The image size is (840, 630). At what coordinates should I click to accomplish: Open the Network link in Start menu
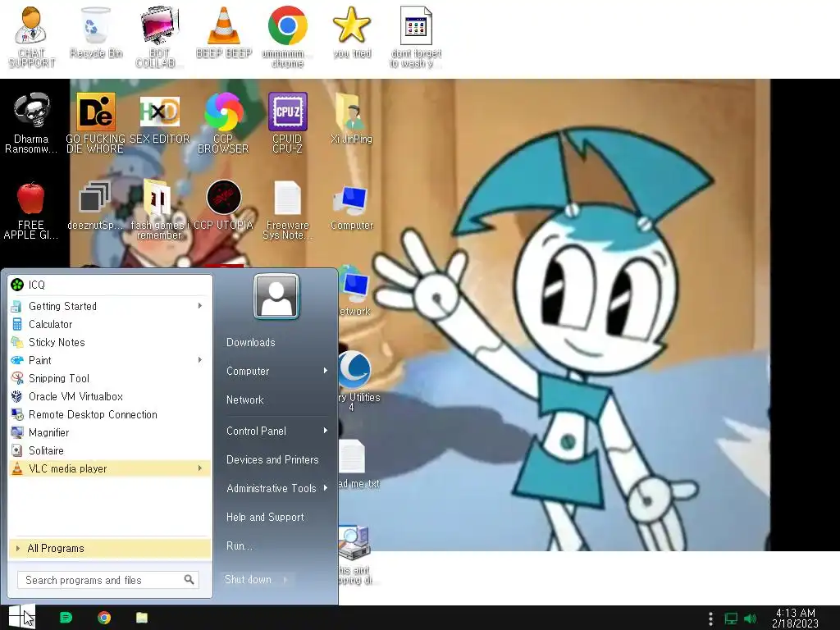coord(244,399)
